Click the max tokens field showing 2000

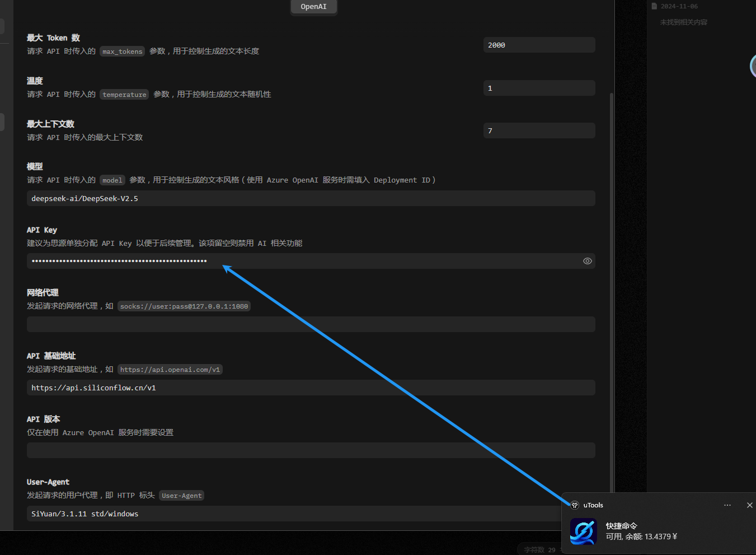click(x=539, y=45)
